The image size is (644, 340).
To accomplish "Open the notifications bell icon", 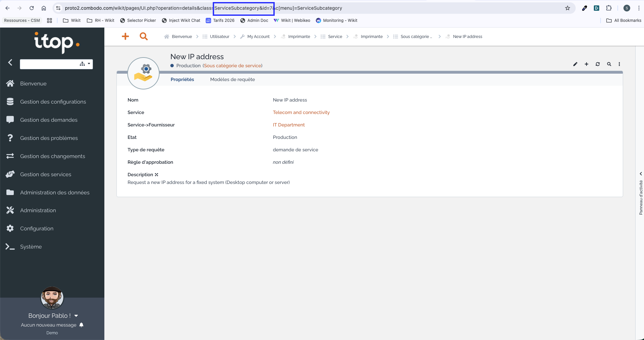I will [81, 325].
